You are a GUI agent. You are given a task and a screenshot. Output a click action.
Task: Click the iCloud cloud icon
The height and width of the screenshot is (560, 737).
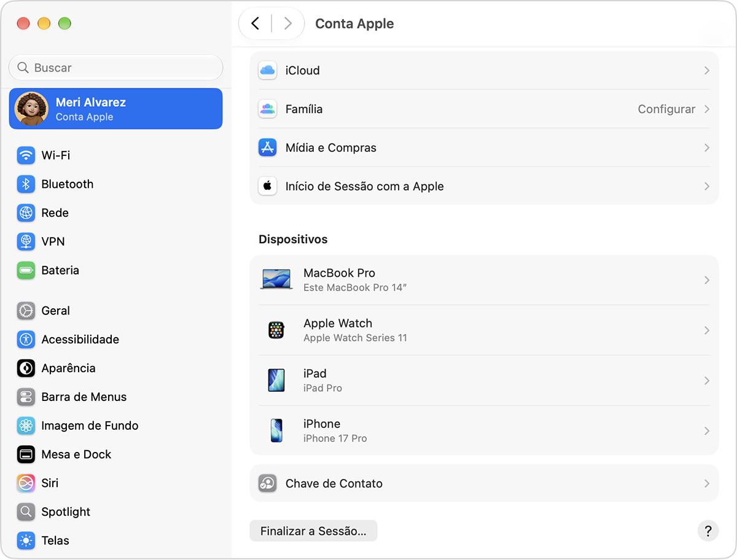(267, 71)
